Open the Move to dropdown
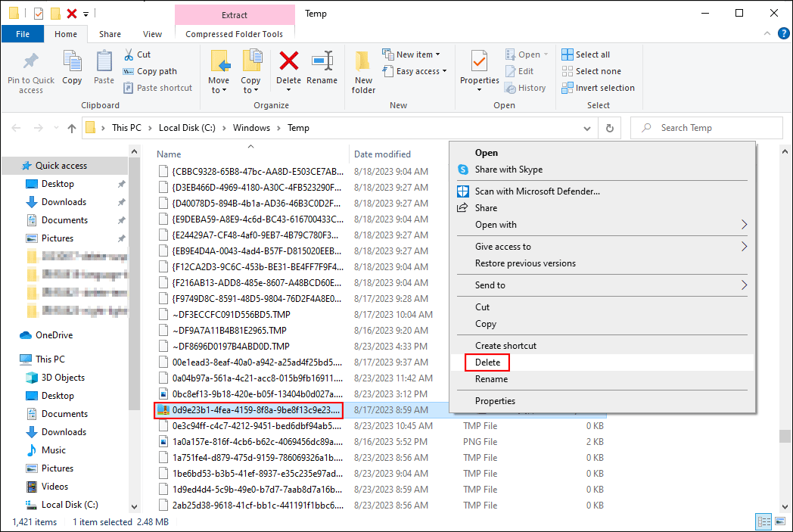Viewport: 793px width, 532px height. point(219,71)
